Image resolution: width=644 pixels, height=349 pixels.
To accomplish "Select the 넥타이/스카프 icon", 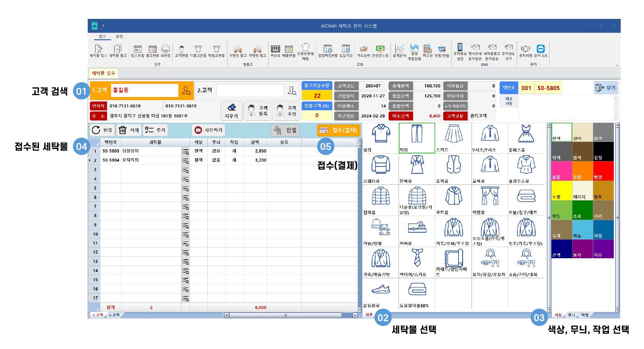I will pyautogui.click(x=417, y=263).
